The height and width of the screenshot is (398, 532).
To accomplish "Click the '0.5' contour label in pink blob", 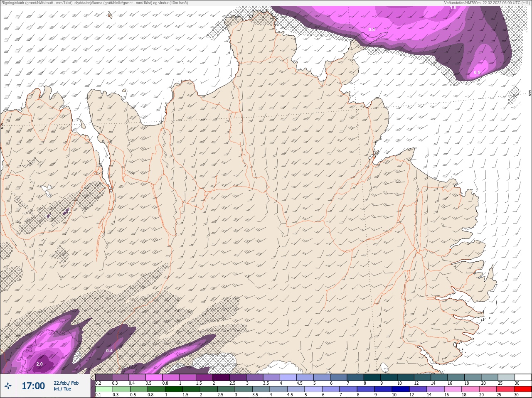I will (477, 73).
